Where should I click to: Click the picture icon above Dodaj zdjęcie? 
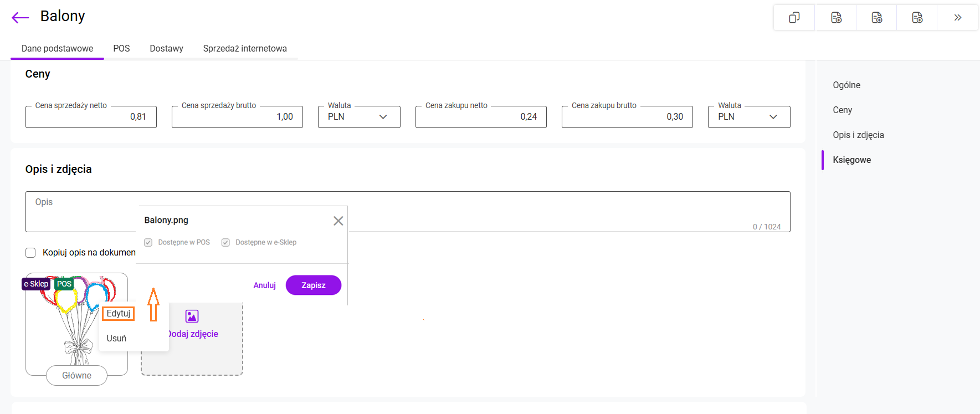click(192, 316)
